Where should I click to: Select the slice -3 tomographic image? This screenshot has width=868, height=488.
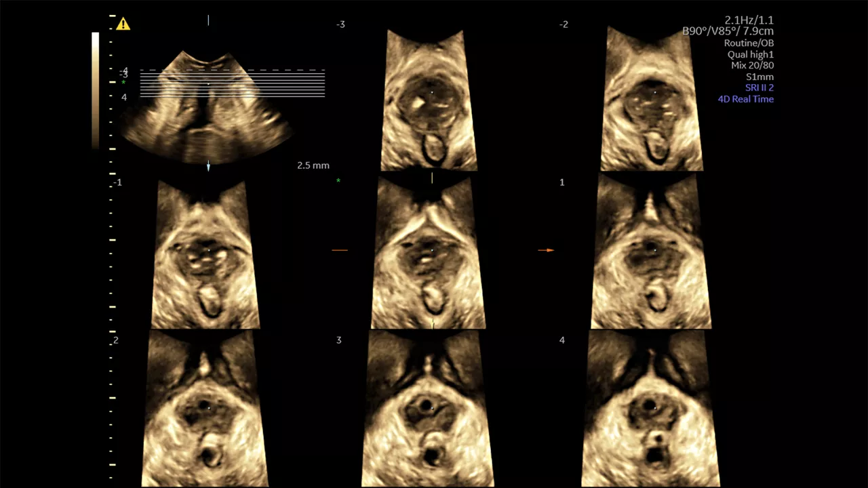click(429, 100)
